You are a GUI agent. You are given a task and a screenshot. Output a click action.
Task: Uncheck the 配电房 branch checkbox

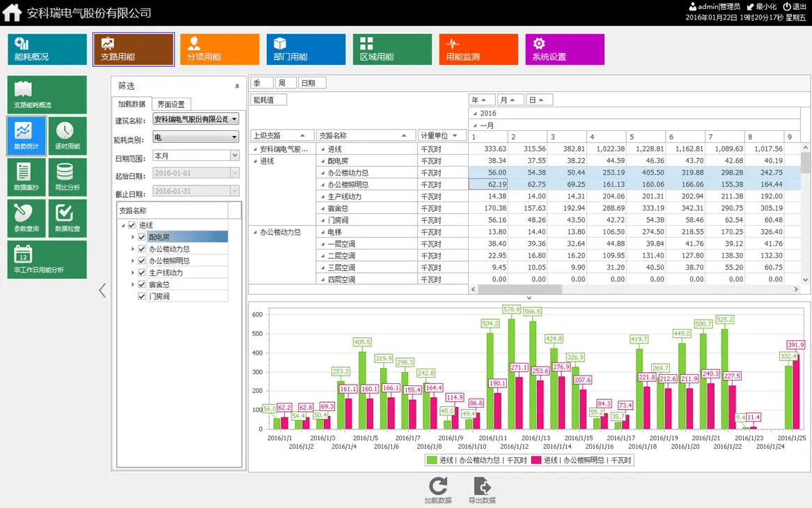pos(142,237)
